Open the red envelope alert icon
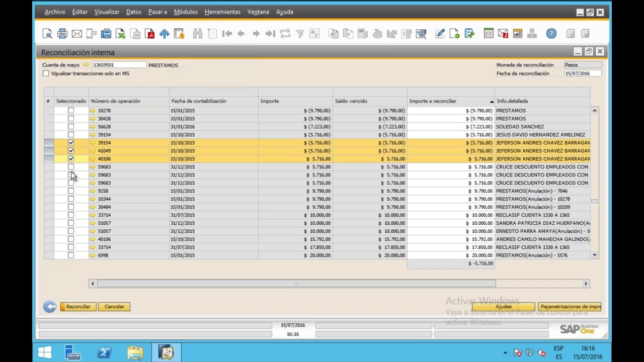The image size is (644, 362). pyautogui.click(x=503, y=34)
